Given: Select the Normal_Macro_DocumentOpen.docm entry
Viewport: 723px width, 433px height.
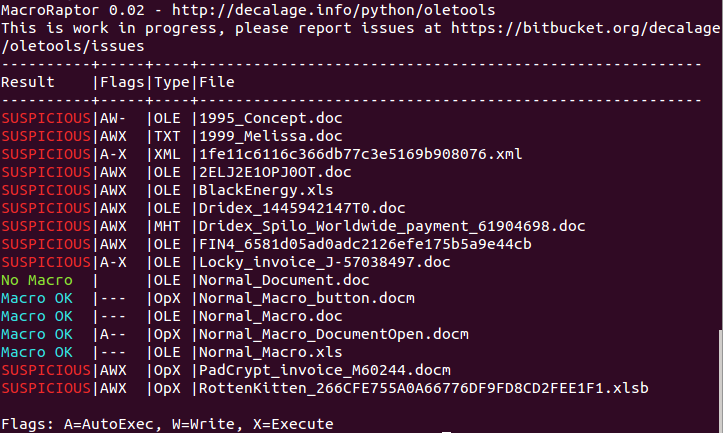Looking at the screenshot, I should (x=333, y=334).
